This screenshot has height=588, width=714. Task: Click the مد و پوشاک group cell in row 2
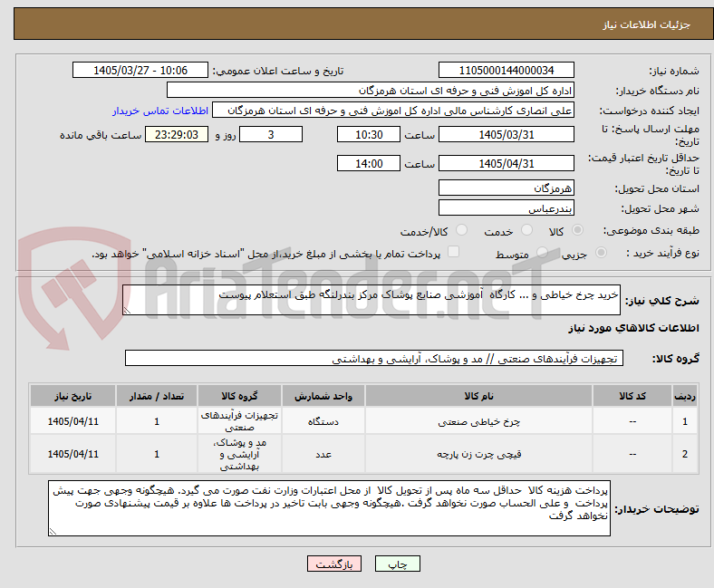click(x=239, y=454)
